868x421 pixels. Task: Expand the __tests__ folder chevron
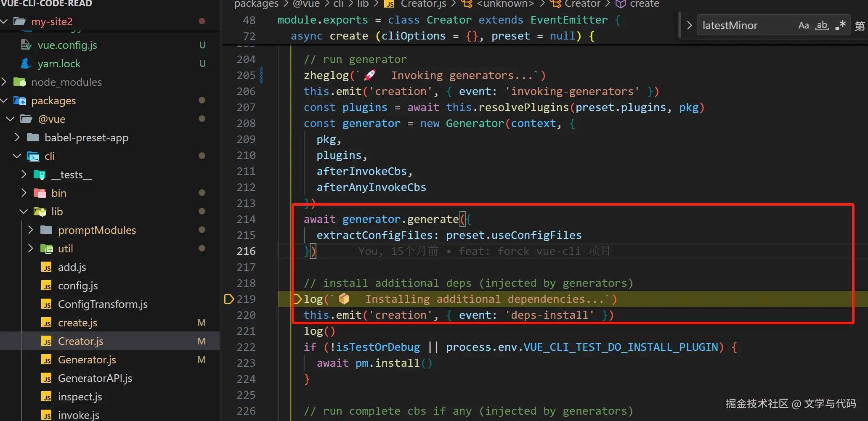point(24,174)
